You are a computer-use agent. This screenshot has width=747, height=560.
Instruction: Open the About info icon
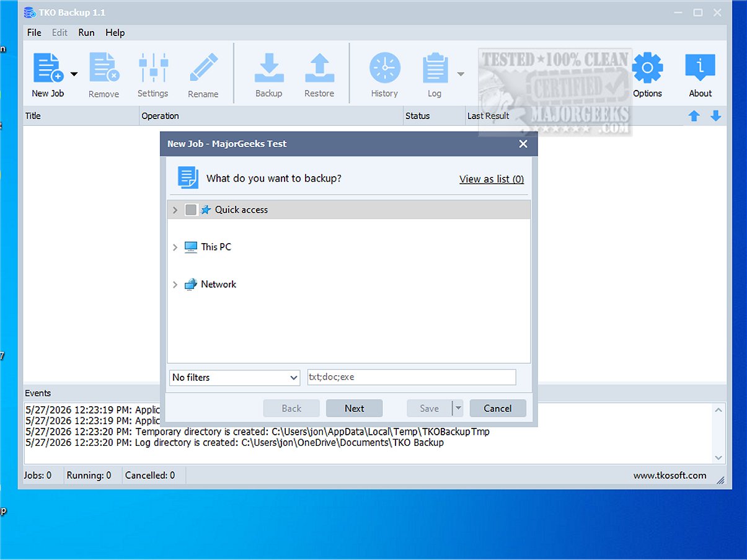[x=701, y=68]
